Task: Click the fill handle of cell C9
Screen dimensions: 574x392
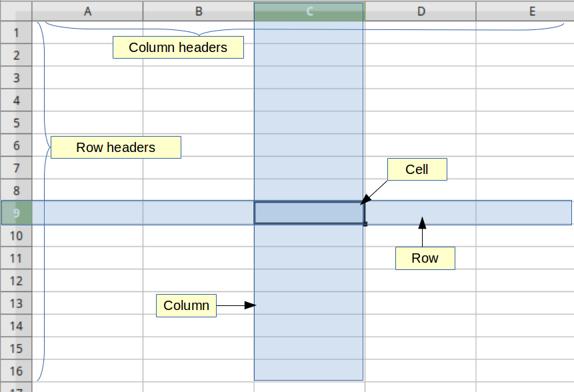Action: click(x=365, y=224)
